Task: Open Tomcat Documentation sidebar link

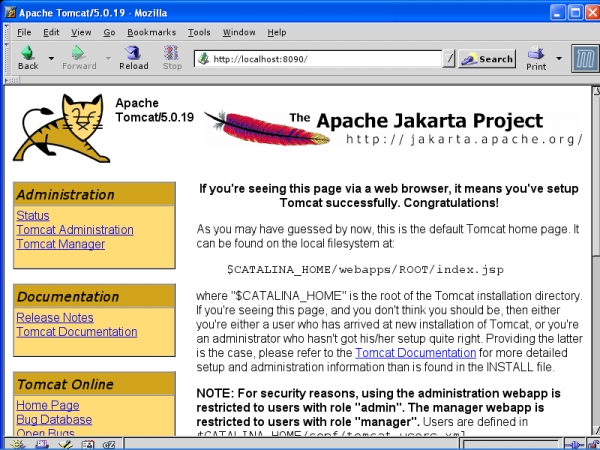Action: (x=77, y=332)
